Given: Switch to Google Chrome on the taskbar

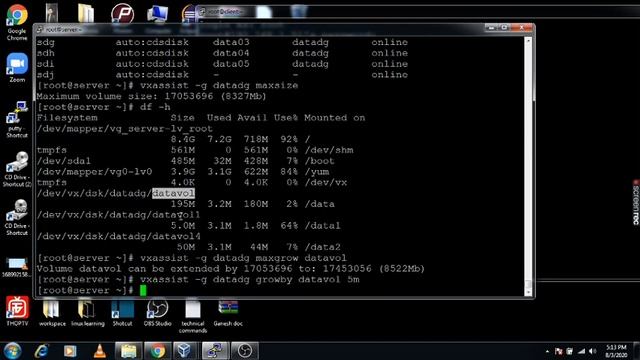Looking at the screenshot, I should click(x=157, y=351).
